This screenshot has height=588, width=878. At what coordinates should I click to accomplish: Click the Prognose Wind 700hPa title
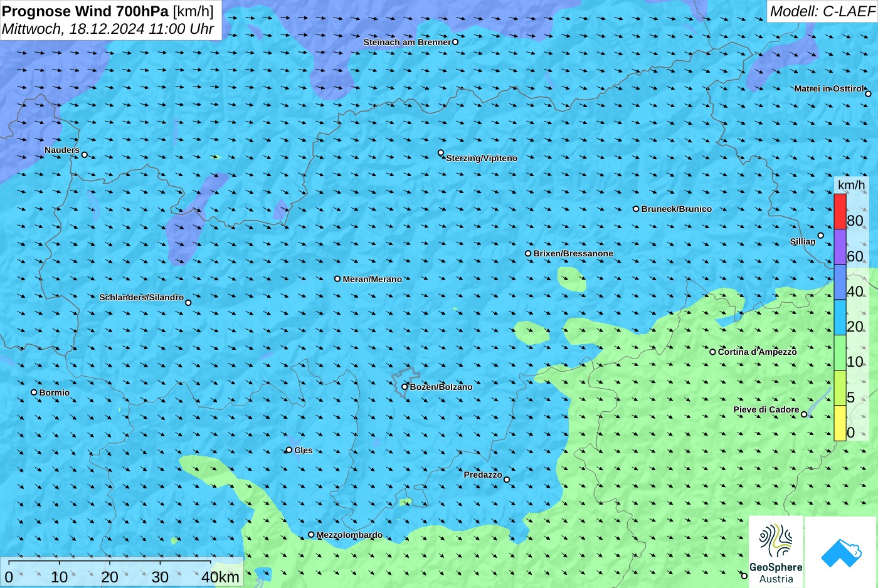pyautogui.click(x=108, y=11)
